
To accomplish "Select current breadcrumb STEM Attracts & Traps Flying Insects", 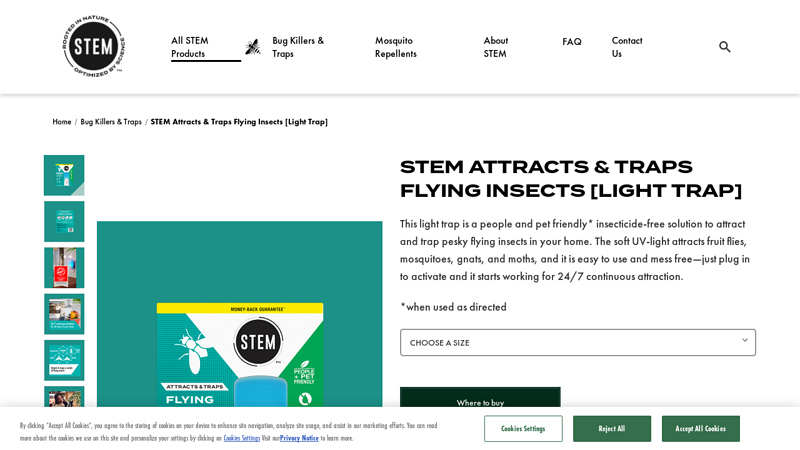I will coord(239,122).
